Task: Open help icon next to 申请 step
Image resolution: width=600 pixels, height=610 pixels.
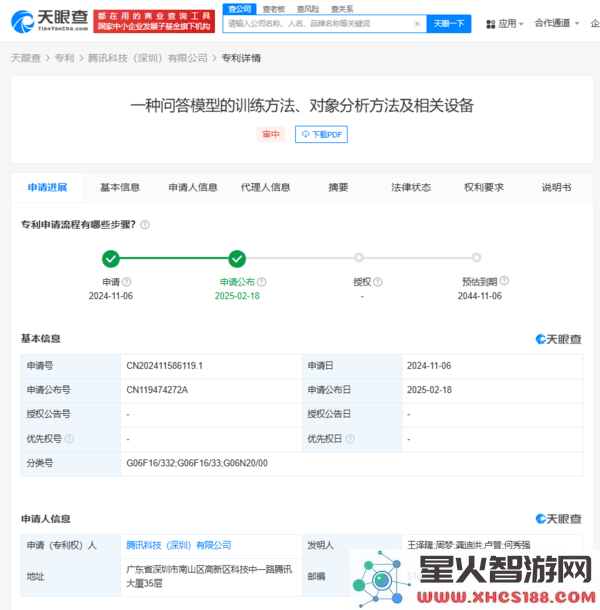Action: [127, 282]
